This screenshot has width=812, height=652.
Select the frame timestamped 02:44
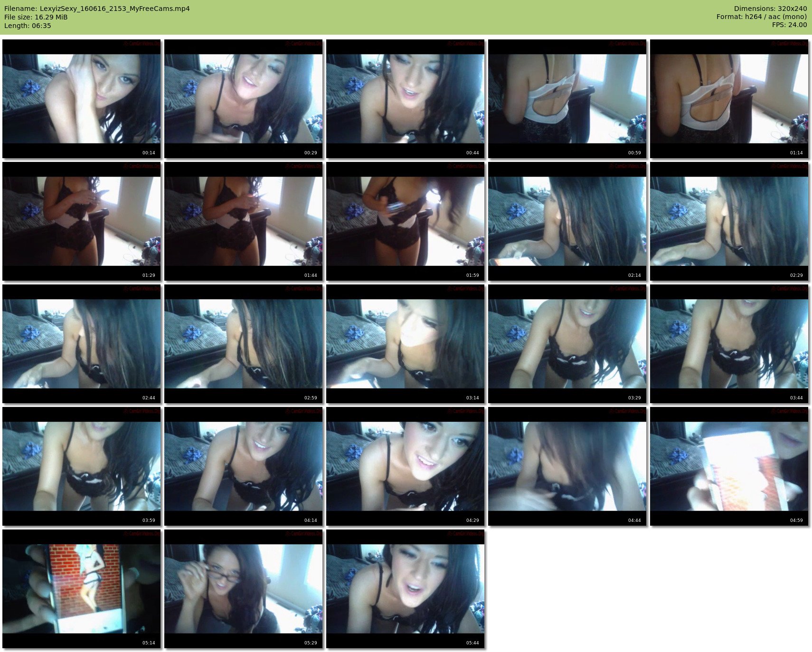point(81,344)
